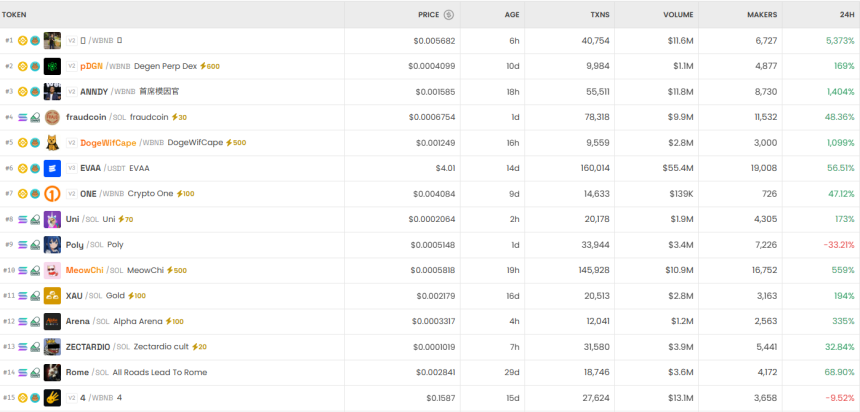Sort by the VOLUME column header
This screenshot has height=412, width=860.
678,15
